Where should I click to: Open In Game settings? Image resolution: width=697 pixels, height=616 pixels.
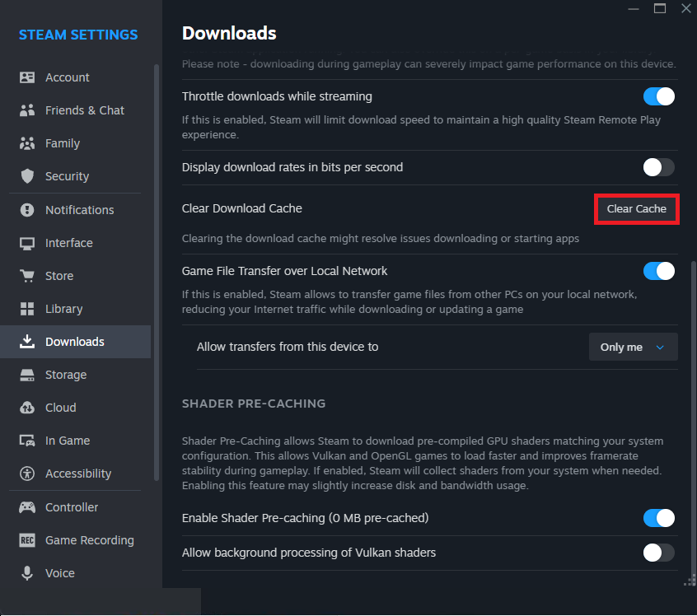coord(76,441)
